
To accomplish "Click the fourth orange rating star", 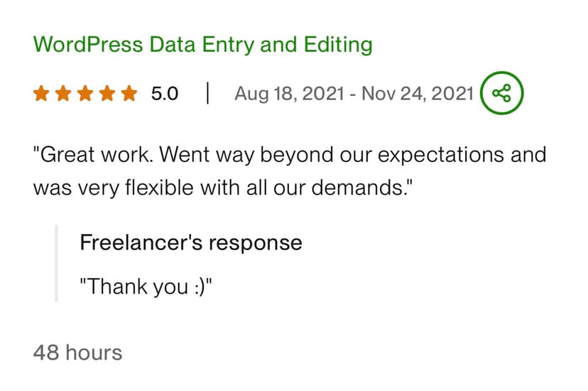I will [x=107, y=93].
